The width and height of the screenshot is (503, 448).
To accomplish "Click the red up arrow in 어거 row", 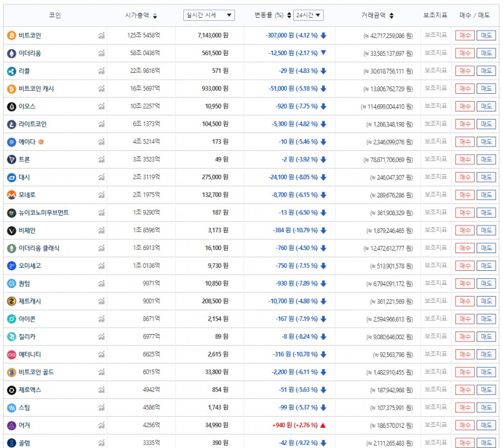I will (x=323, y=425).
